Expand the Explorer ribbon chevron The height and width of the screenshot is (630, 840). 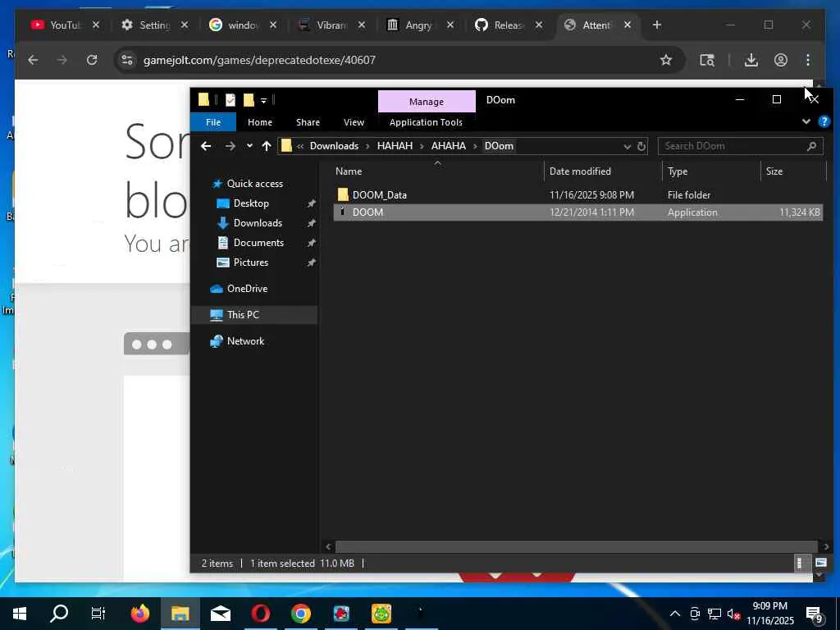806,121
